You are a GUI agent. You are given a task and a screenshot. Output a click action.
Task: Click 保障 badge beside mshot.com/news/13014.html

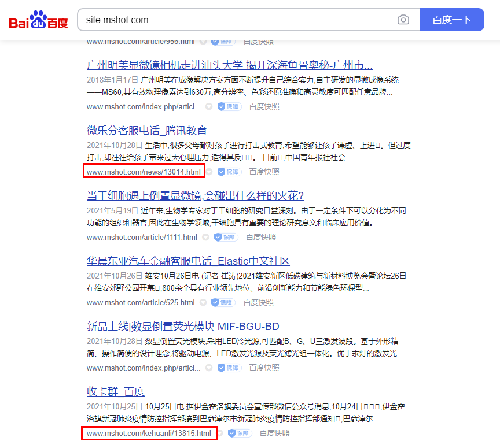[229, 172]
